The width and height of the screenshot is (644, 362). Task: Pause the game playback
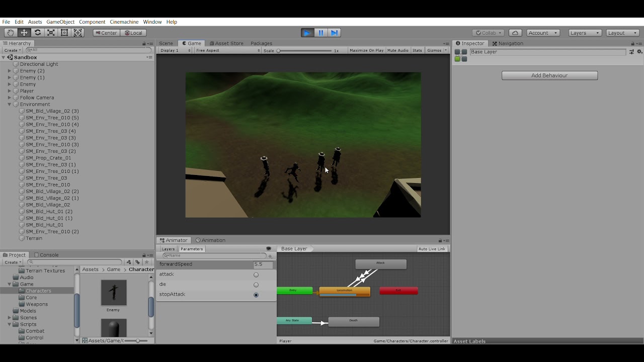click(321, 33)
